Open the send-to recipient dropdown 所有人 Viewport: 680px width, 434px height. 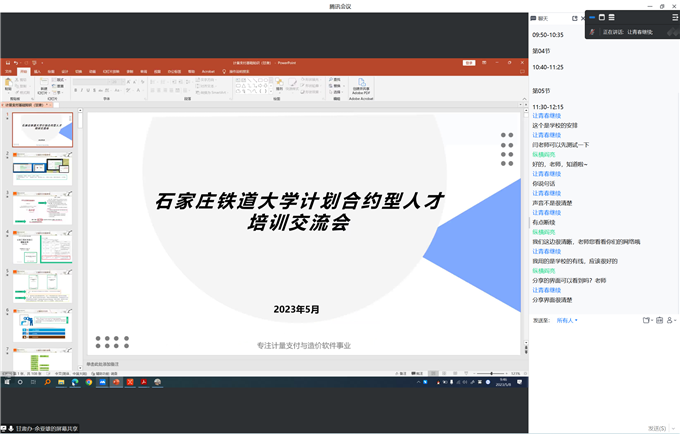[x=567, y=320]
